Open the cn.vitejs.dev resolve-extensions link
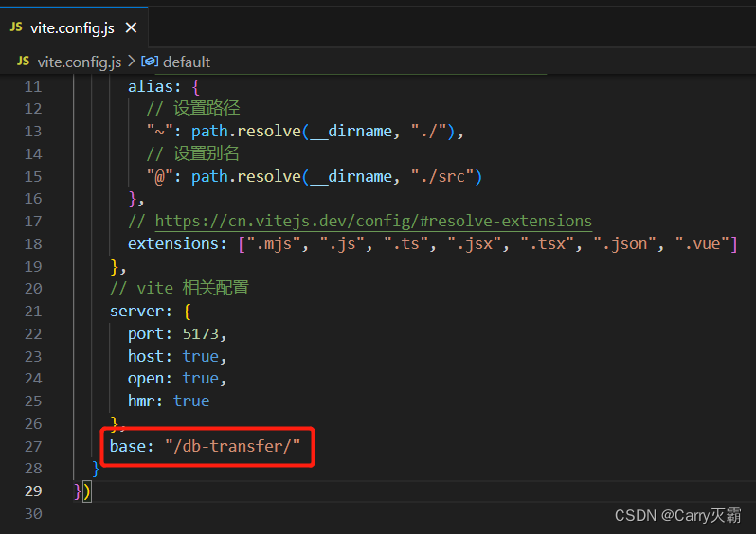Screen dimensions: 756x534 pos(373,222)
